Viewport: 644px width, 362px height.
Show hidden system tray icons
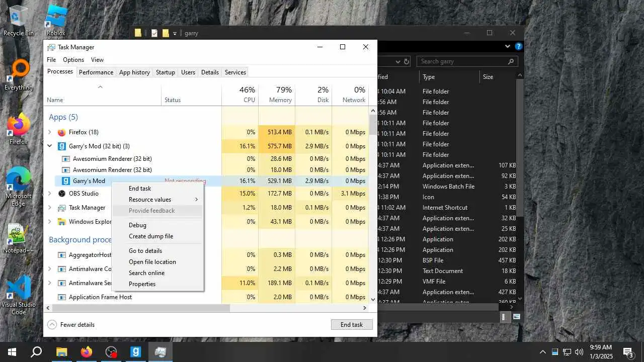[x=543, y=352]
